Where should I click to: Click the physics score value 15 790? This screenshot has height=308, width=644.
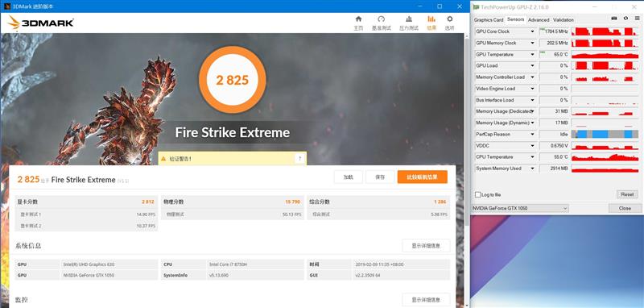[x=293, y=202]
